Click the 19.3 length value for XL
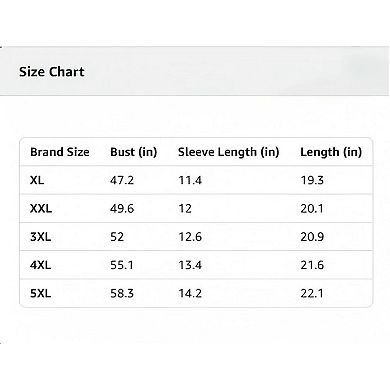Viewport: 390px width, 390px height. coord(312,180)
